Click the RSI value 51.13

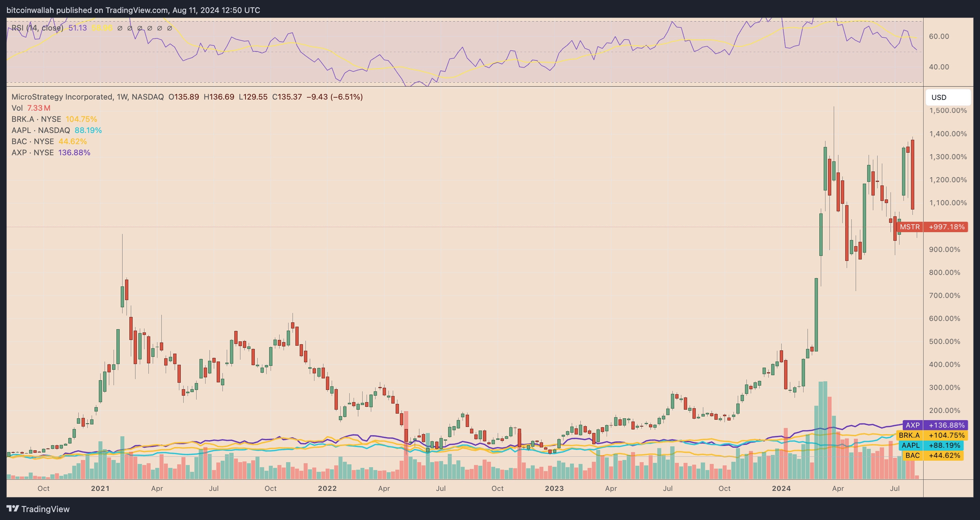pyautogui.click(x=78, y=28)
